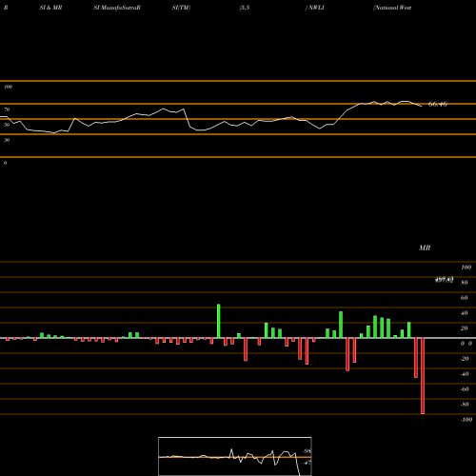Click the tallest red MR bar reaching -100
Image resolution: width=476 pixels, height=476 pixels.
[x=423, y=376]
